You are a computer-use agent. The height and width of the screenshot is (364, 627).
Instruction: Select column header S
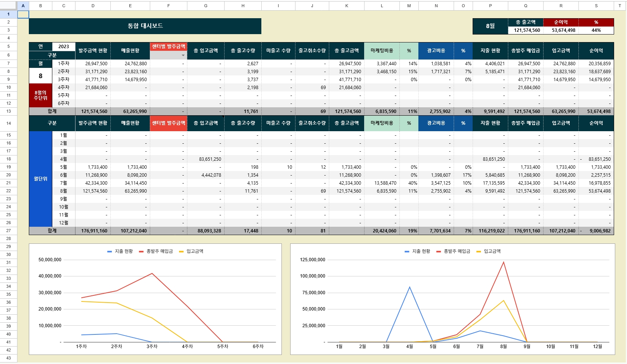click(596, 6)
